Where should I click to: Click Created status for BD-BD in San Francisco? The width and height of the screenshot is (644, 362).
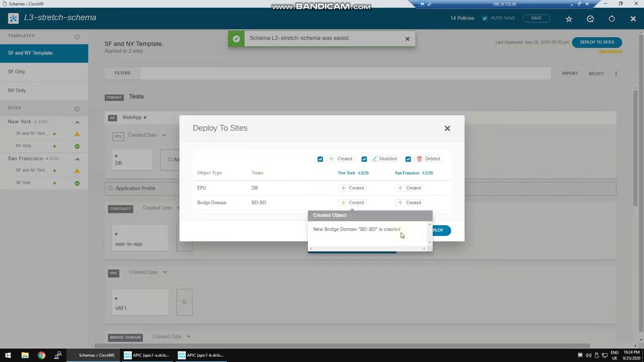[x=409, y=203]
